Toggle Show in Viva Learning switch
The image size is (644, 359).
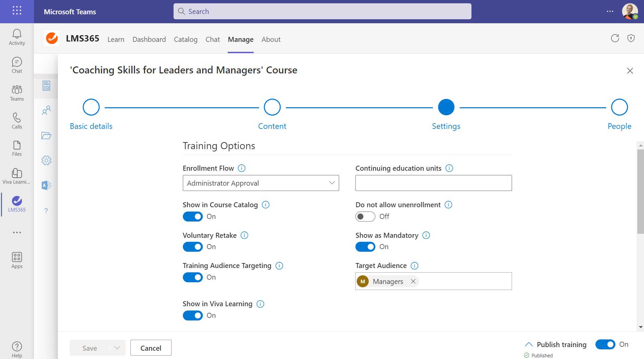pyautogui.click(x=193, y=315)
